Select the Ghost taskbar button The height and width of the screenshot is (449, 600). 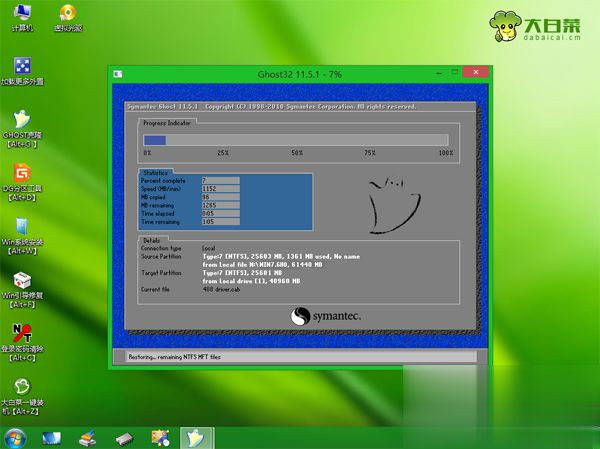(197, 438)
